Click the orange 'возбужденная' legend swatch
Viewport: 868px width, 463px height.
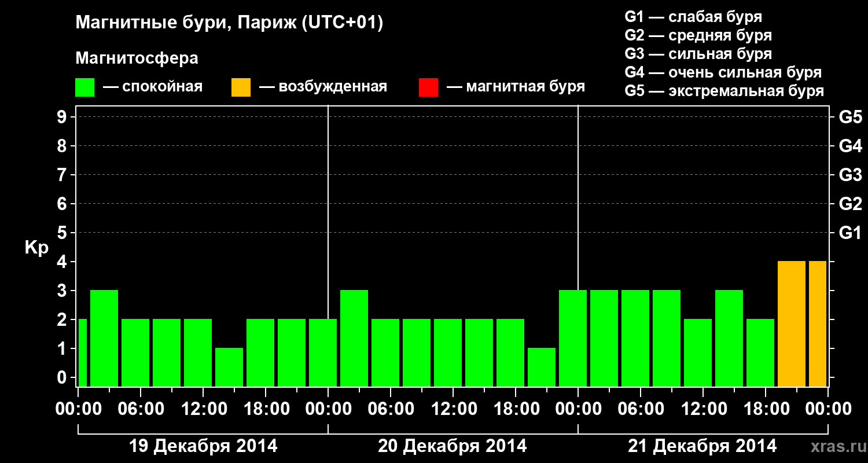(241, 87)
